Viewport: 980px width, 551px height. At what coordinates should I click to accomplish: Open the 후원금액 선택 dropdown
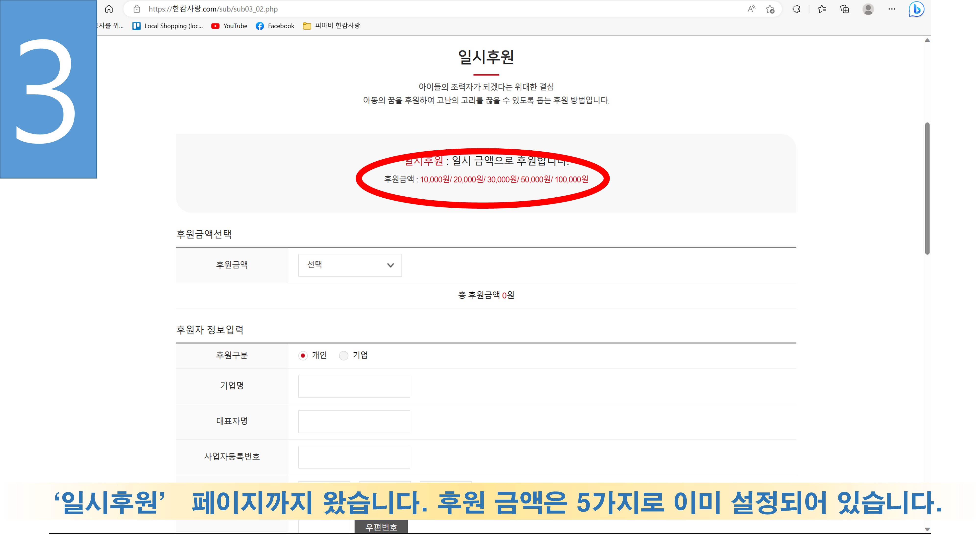[x=350, y=265]
